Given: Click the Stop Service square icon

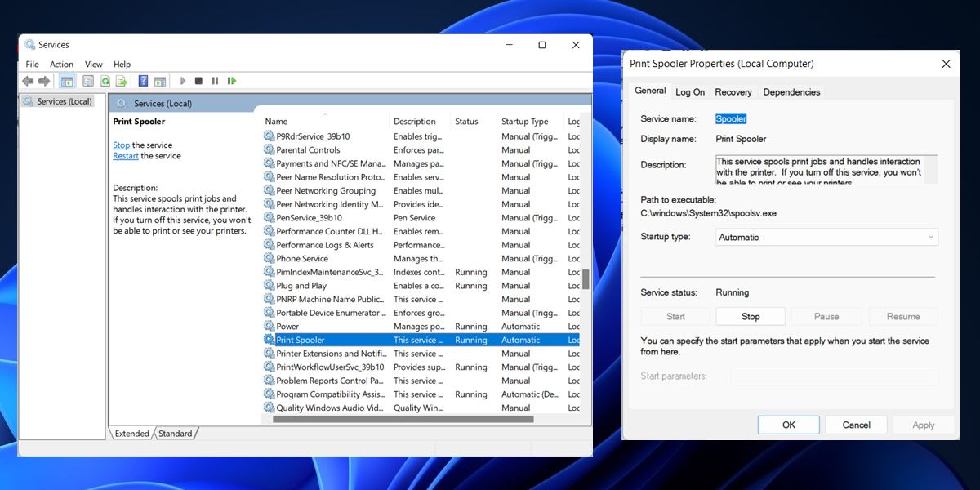Looking at the screenshot, I should click(198, 81).
